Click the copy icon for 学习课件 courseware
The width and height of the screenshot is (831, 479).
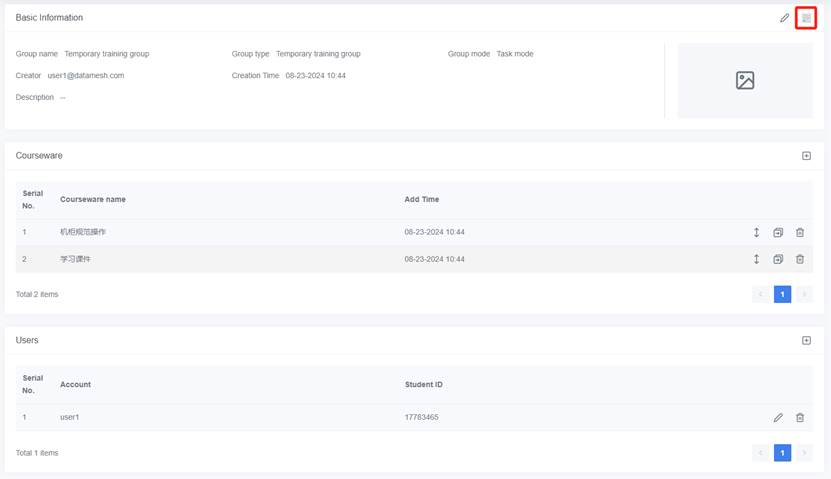778,259
